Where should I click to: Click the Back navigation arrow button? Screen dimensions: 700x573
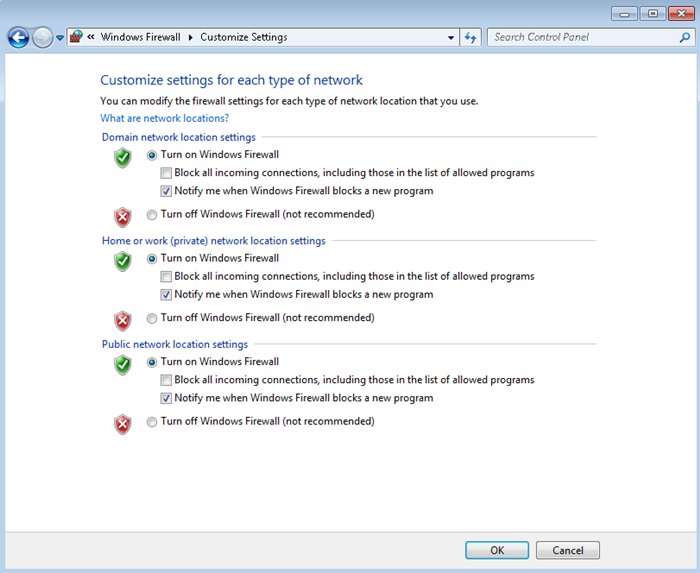click(19, 37)
